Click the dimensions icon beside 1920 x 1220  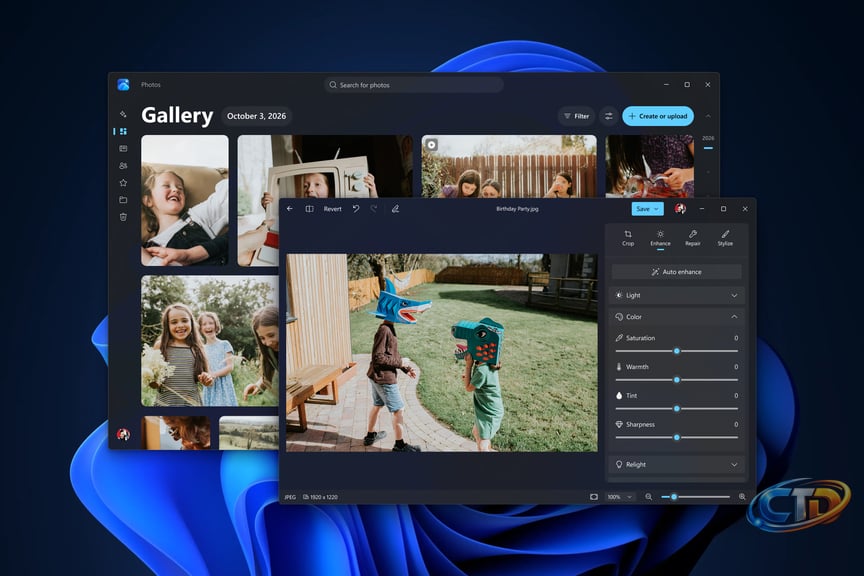tap(306, 497)
